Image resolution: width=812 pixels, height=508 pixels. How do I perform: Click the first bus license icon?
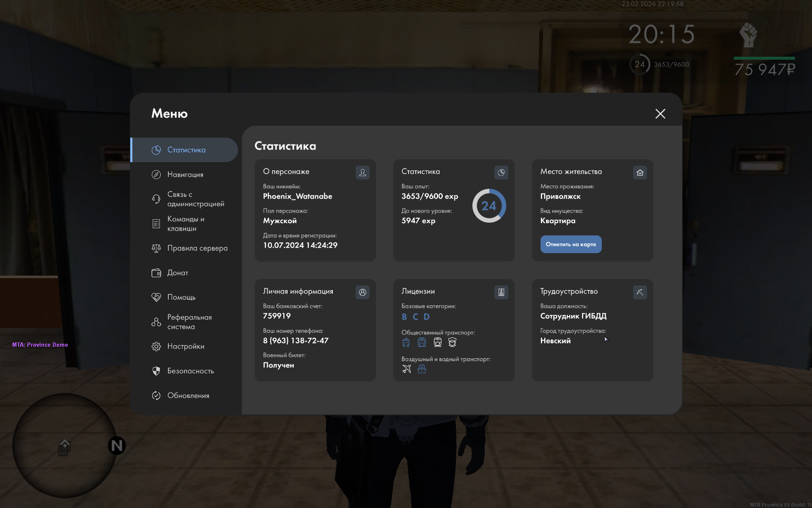point(406,342)
